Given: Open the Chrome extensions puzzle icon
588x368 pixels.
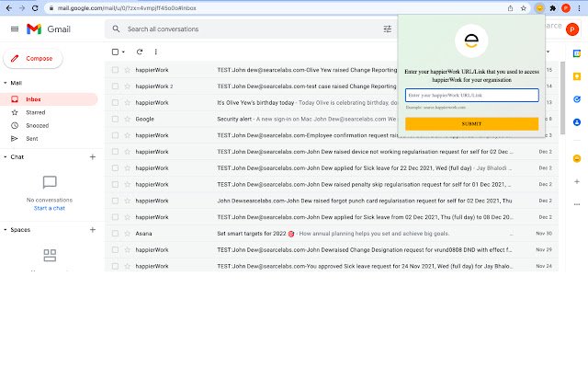Looking at the screenshot, I should click(553, 8).
